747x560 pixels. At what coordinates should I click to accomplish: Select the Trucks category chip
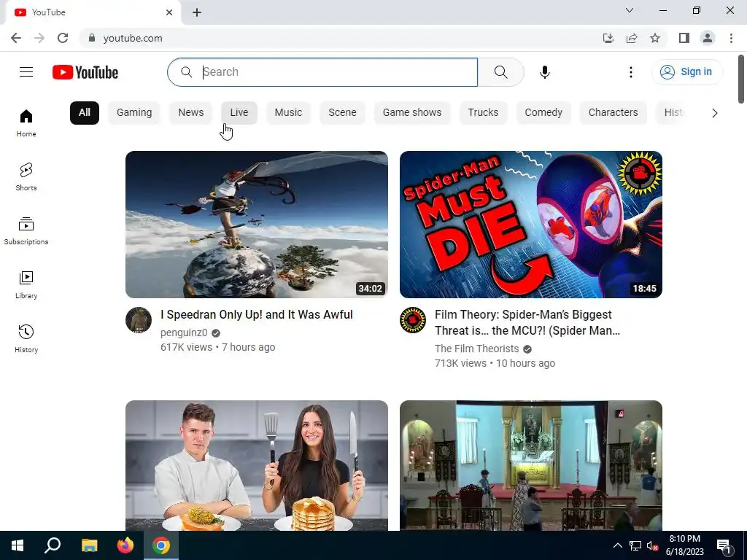[483, 113]
